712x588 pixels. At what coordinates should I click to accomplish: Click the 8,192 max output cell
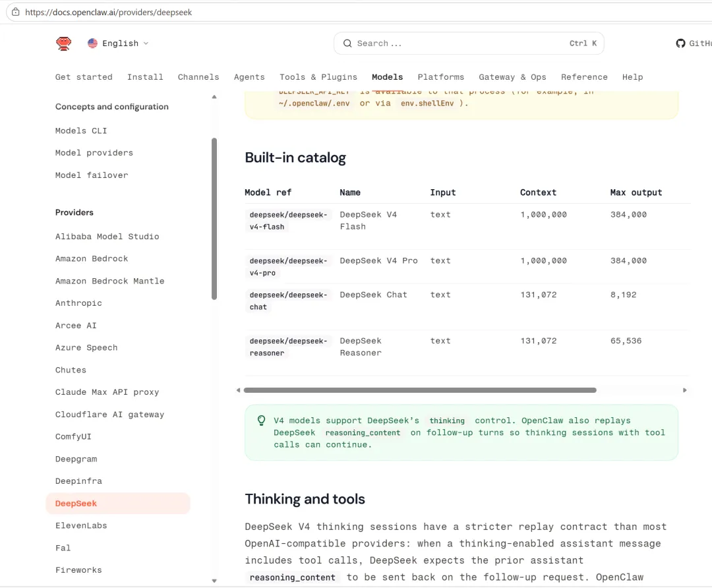coord(623,295)
